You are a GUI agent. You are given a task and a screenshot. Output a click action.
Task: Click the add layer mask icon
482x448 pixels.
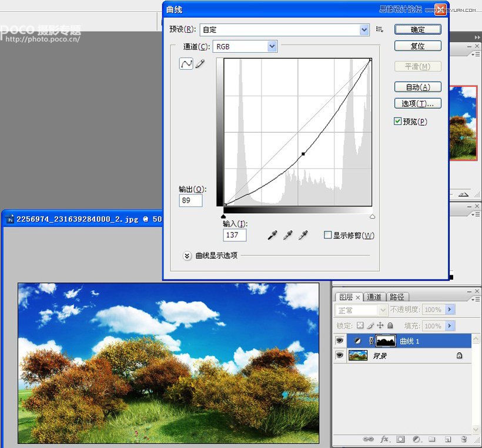[400, 439]
